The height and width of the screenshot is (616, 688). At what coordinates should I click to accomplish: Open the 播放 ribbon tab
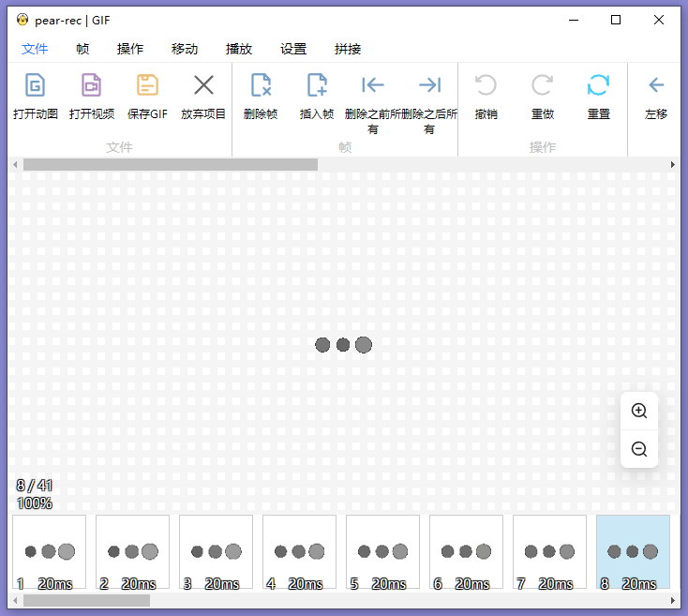(x=239, y=49)
